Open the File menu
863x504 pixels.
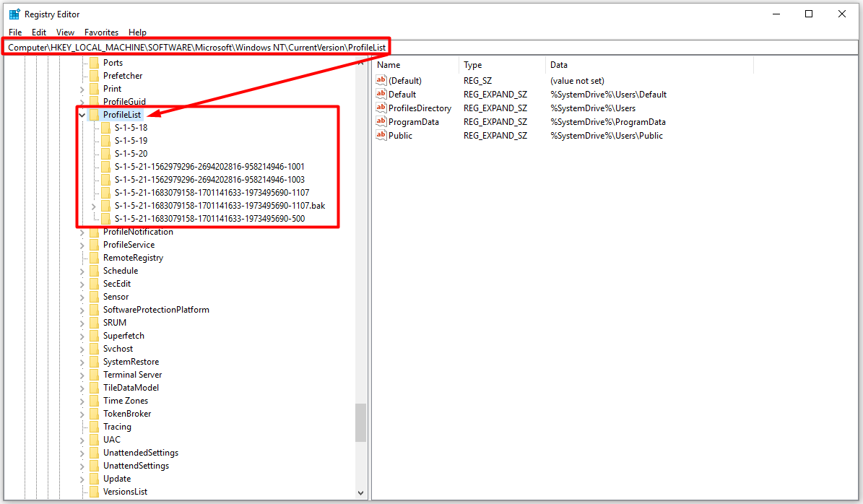click(15, 32)
